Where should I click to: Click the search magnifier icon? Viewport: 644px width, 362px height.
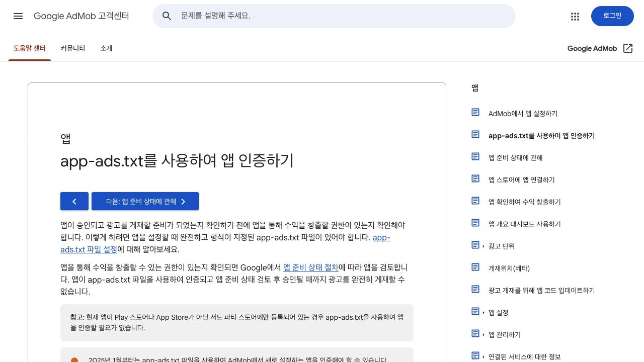[167, 16]
